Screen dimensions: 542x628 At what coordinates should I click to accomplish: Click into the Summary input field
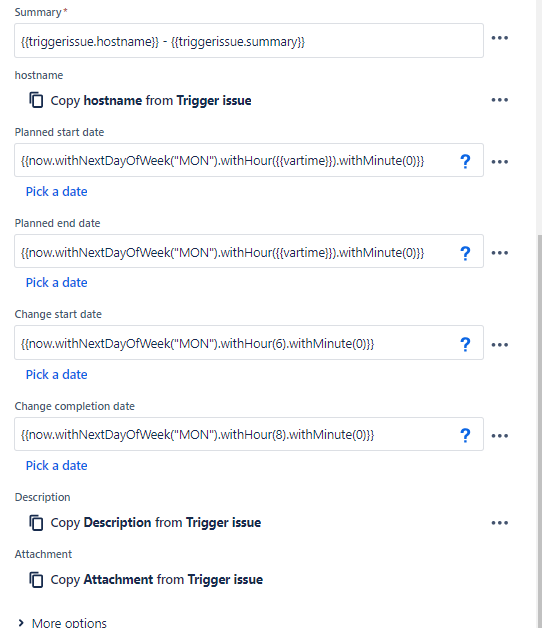(x=249, y=41)
